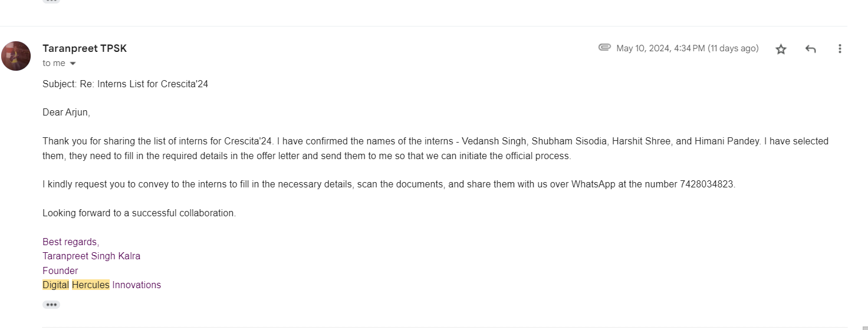Click the sender name Taranpreet TPSK
The height and width of the screenshot is (330, 868).
coord(84,48)
